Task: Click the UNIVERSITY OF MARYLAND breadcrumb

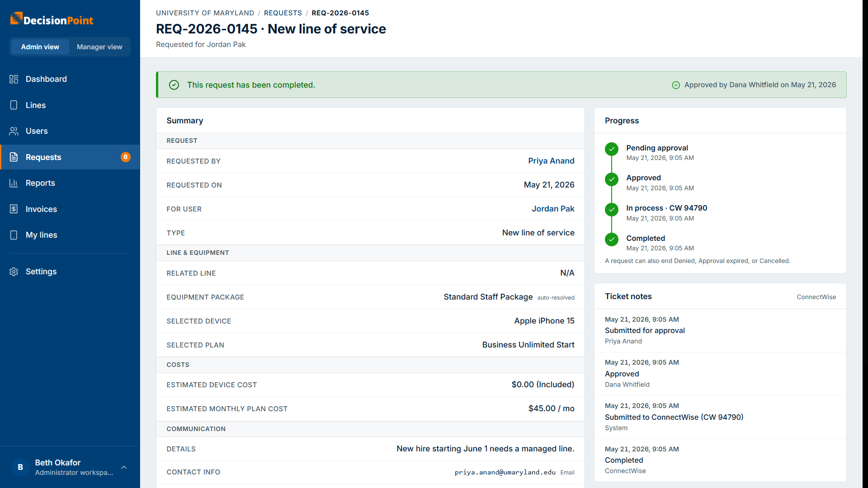Action: point(205,13)
